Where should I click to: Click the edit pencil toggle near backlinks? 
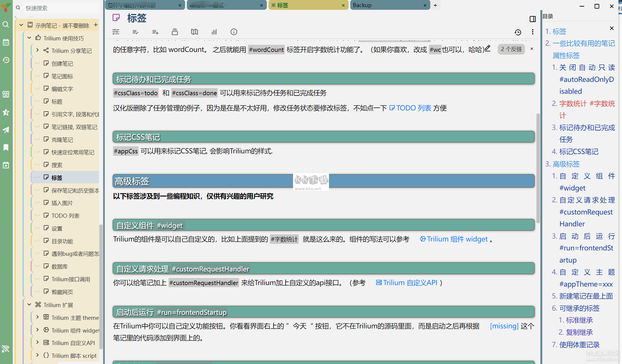pos(487,48)
